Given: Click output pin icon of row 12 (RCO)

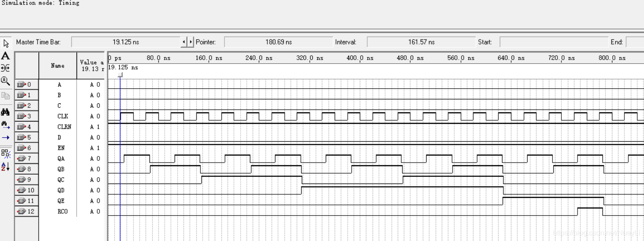Looking at the screenshot, I should (21, 212).
